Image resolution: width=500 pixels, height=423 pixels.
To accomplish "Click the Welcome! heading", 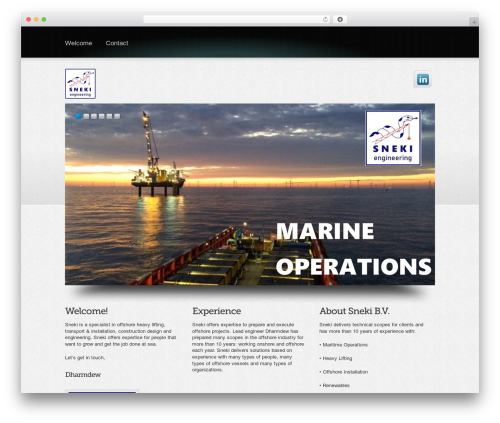I will coord(86,311).
